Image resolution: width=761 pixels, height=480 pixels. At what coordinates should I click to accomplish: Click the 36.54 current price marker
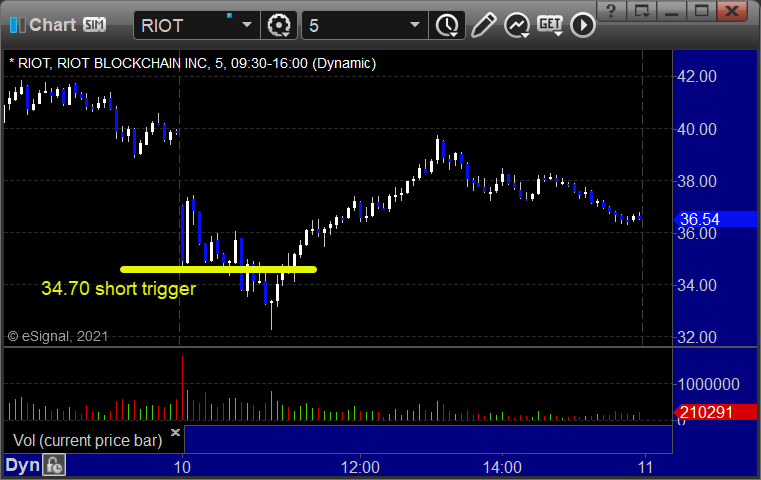[x=715, y=219]
